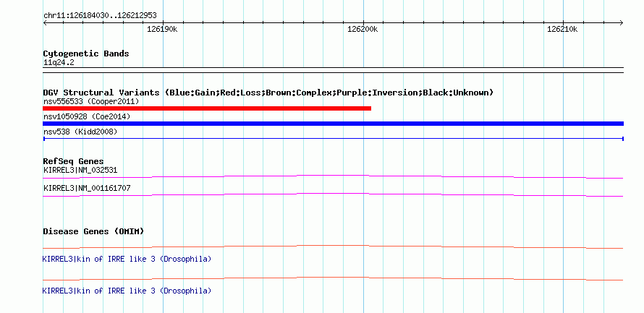Click the second orange OMIM gene line
644x313 pixels.
333,278
